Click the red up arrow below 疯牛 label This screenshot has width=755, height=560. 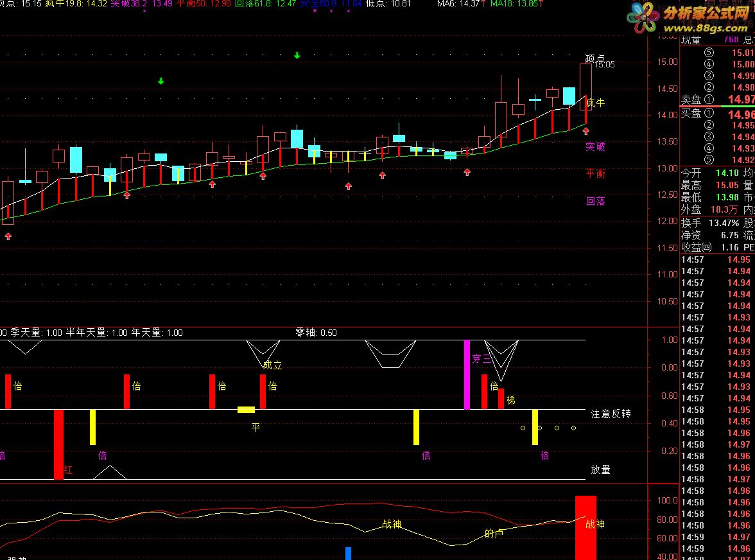pyautogui.click(x=586, y=130)
